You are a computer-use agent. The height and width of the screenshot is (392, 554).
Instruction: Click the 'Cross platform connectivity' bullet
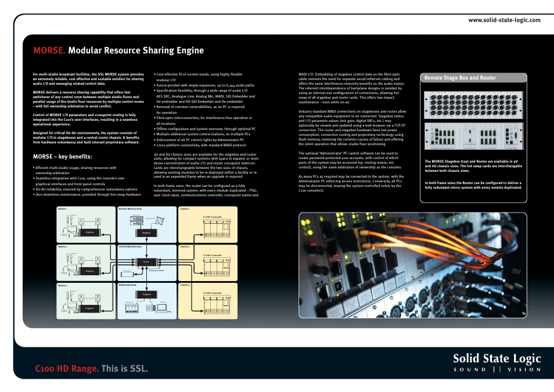click(200, 145)
